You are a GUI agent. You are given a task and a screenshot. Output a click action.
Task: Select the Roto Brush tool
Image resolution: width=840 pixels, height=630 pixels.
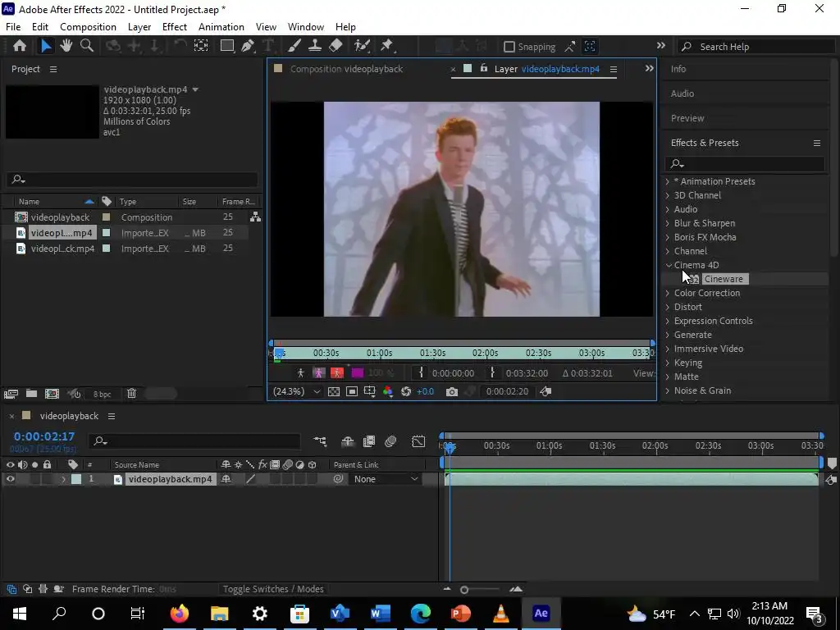click(x=362, y=46)
